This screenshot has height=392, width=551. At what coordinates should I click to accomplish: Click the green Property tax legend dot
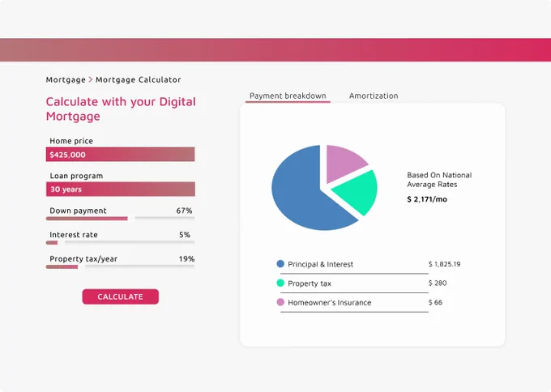(x=280, y=283)
